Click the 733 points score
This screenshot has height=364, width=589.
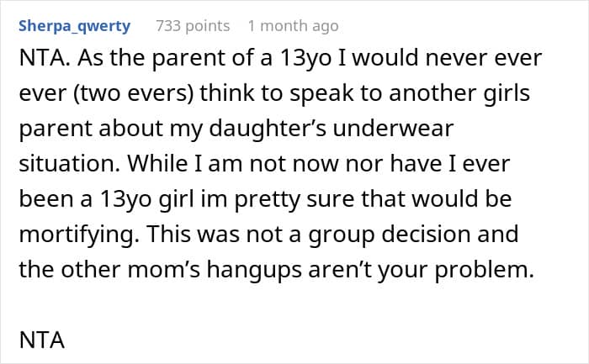(x=193, y=26)
